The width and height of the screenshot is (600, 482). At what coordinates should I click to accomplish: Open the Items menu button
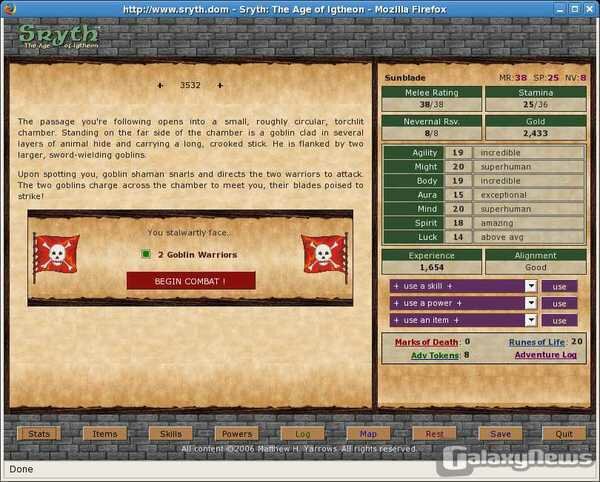[105, 434]
